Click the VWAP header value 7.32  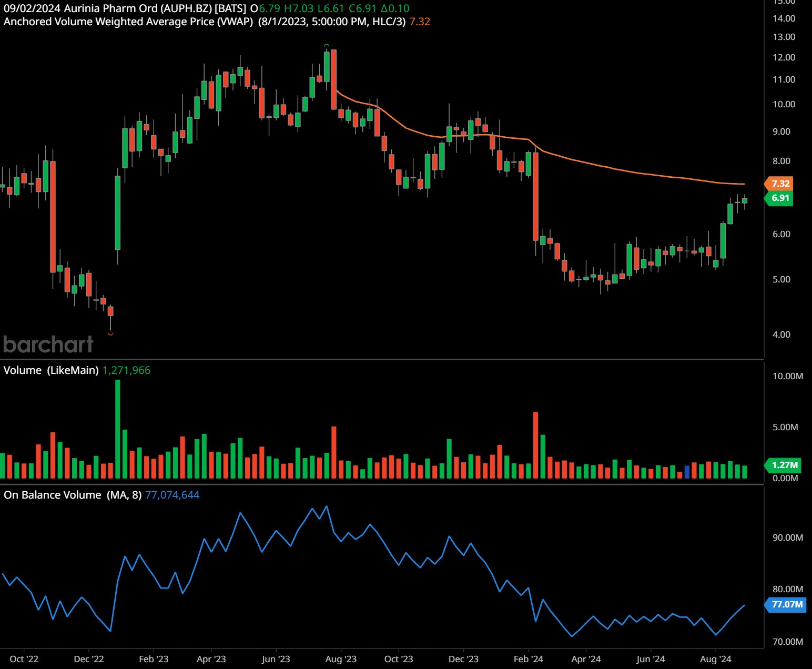(x=420, y=22)
